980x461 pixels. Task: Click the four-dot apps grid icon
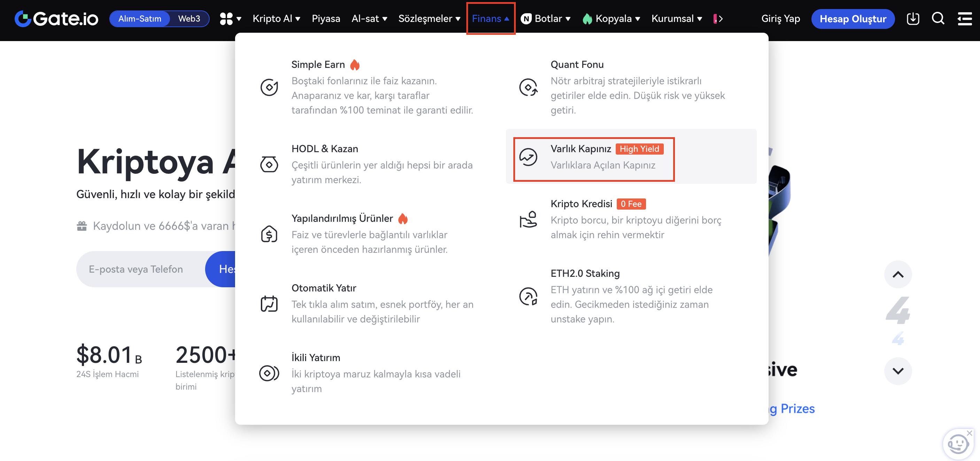pyautogui.click(x=227, y=19)
